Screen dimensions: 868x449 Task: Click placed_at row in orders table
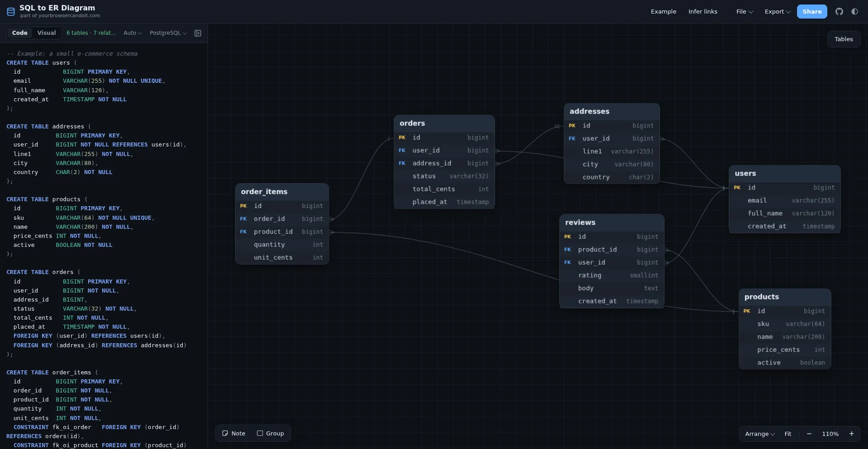444,202
